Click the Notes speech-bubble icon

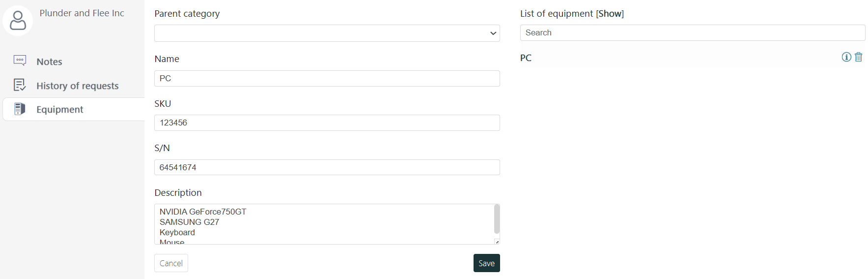point(20,61)
